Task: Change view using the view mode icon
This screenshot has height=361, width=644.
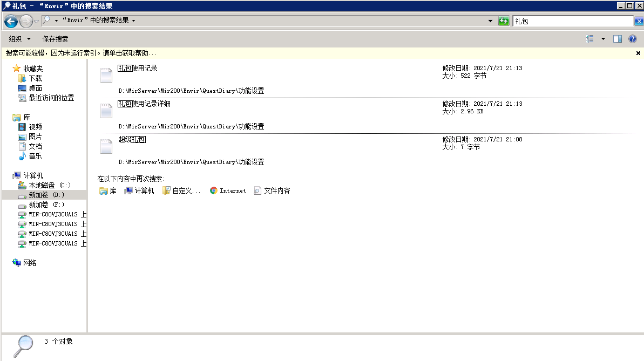Action: (590, 39)
